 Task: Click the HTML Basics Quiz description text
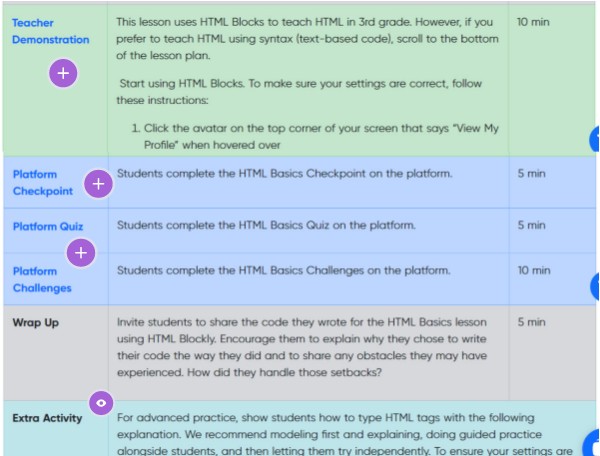[266, 226]
